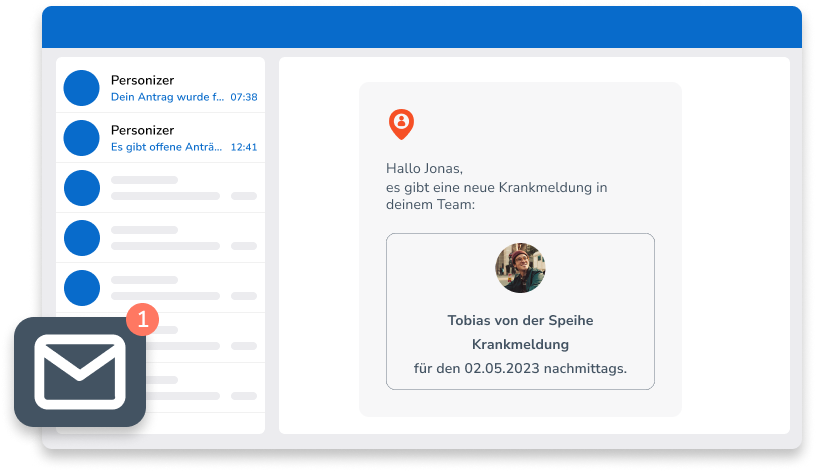Open message 'Es gibt offene Anträ...'
Viewport: 816px width, 471px height.
[x=167, y=147]
